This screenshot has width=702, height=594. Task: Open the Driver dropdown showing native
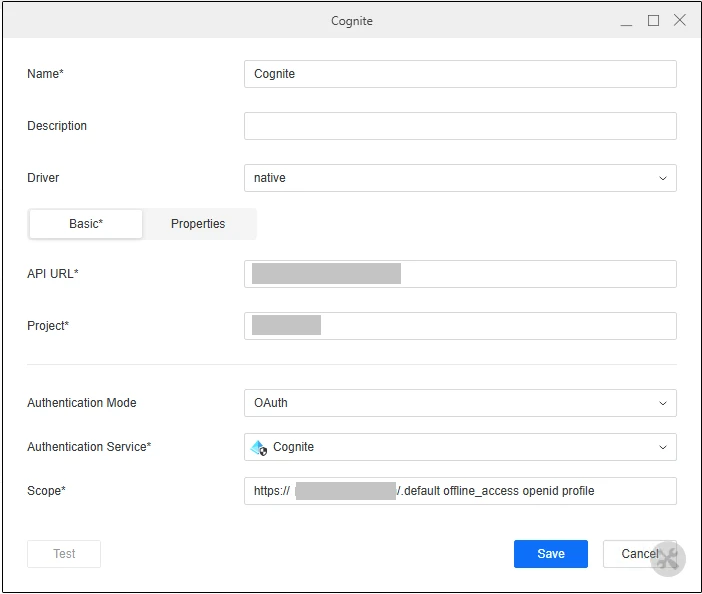(x=460, y=178)
